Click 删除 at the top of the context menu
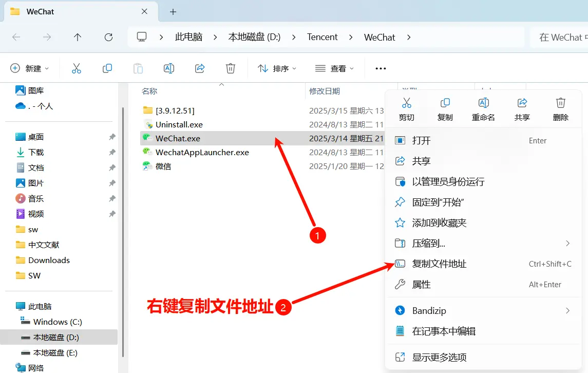 tap(561, 109)
